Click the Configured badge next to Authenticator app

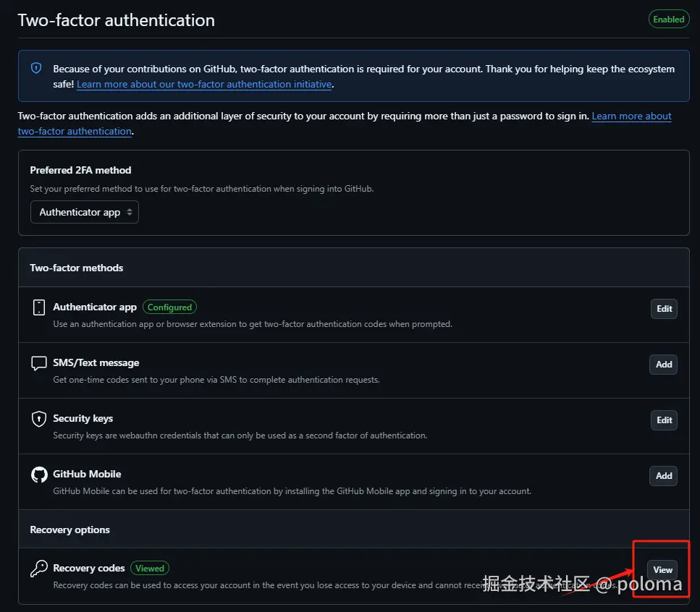[x=169, y=307]
